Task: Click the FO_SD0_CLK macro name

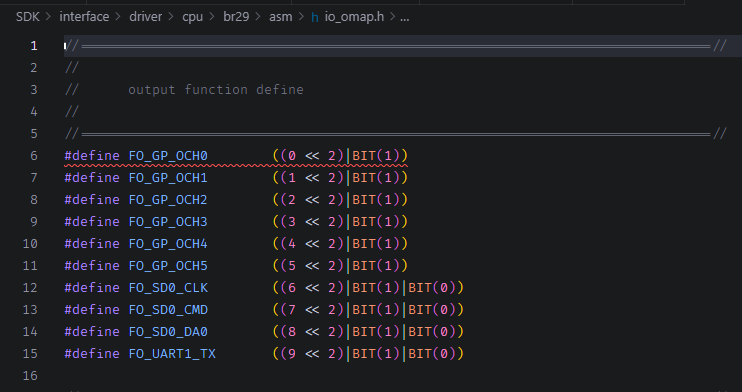Action: pyautogui.click(x=168, y=288)
